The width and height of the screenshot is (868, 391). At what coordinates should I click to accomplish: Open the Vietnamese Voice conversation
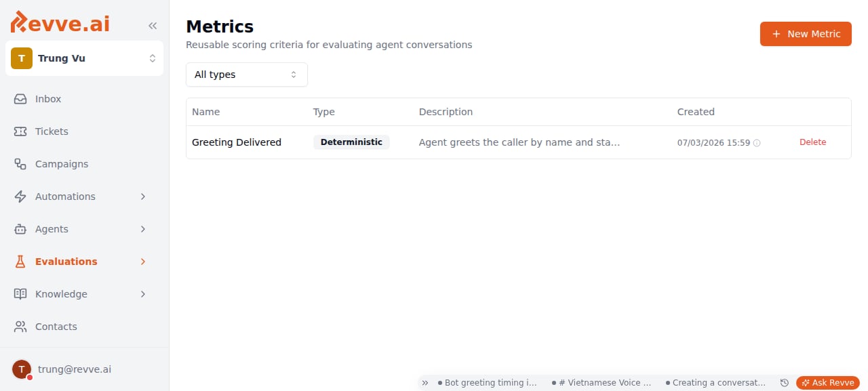[x=601, y=383]
